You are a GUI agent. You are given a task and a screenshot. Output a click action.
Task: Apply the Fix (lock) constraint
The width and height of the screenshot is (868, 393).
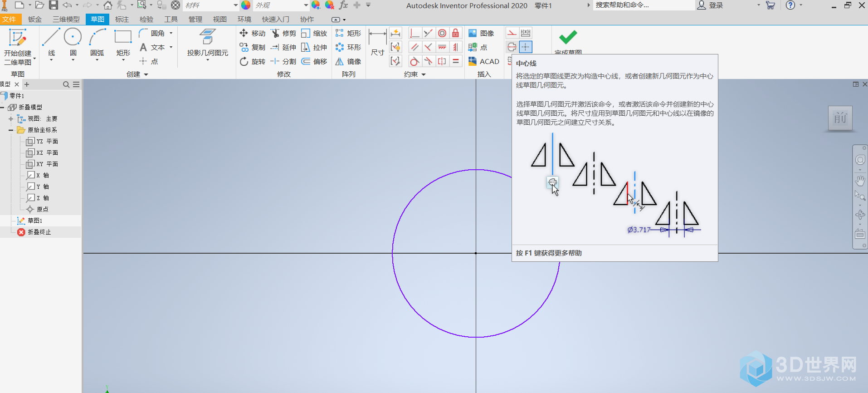(456, 33)
